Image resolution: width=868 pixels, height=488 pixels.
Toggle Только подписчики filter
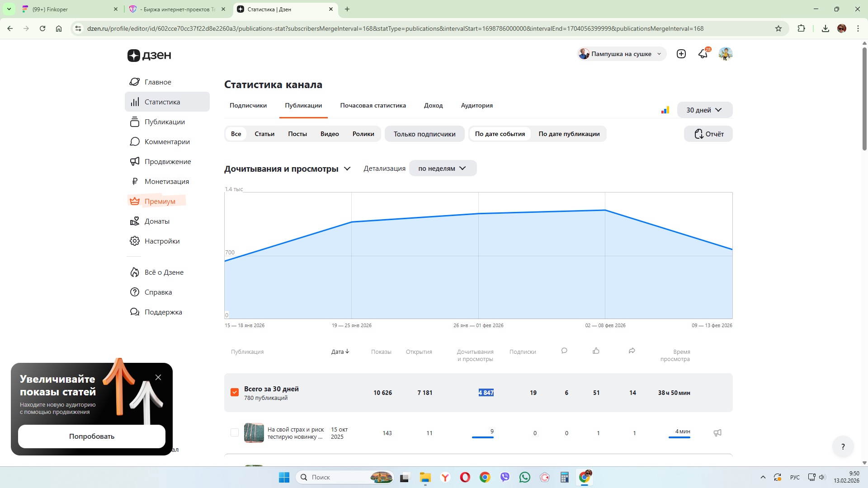point(424,134)
